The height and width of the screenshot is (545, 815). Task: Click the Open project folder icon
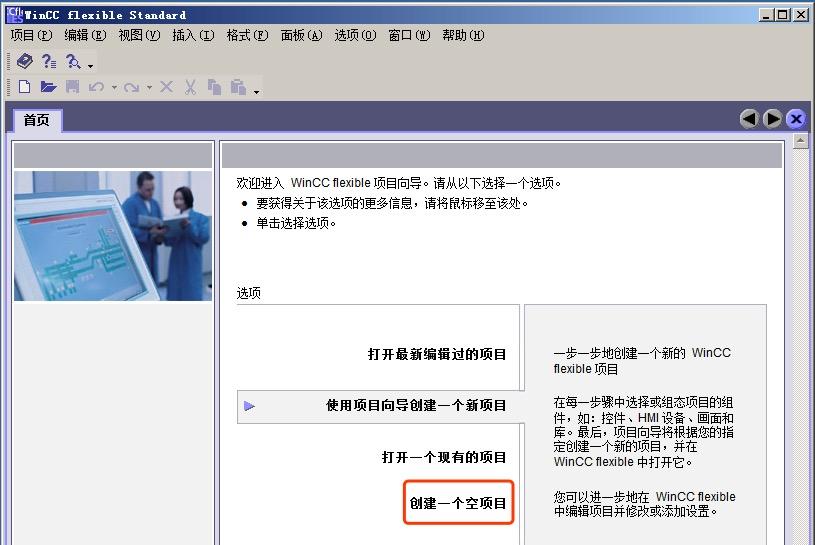[48, 87]
